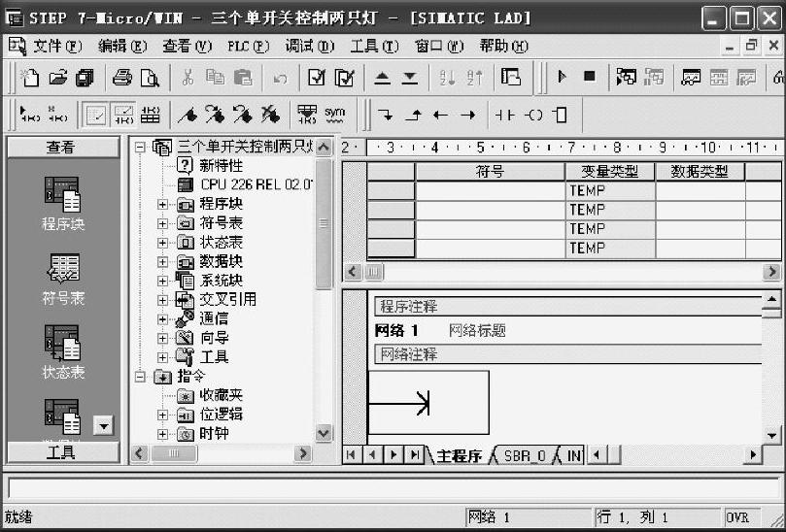Expand the 位逻辑 instruction folder
This screenshot has height=532, width=786.
[162, 415]
